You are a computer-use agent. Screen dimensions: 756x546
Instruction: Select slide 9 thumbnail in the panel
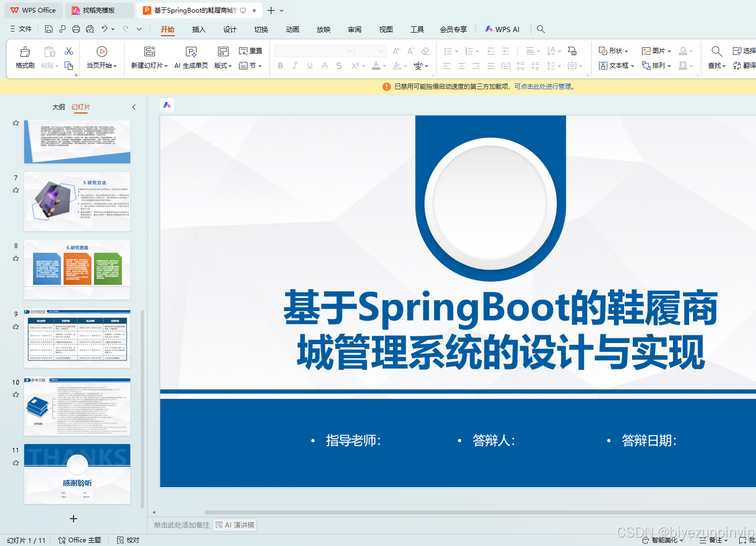pos(77,338)
